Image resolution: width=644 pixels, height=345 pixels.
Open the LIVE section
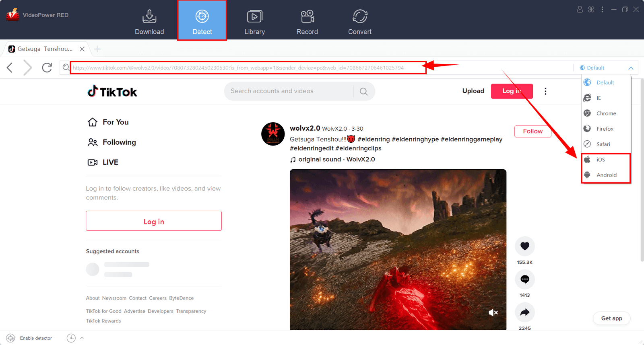[103, 162]
